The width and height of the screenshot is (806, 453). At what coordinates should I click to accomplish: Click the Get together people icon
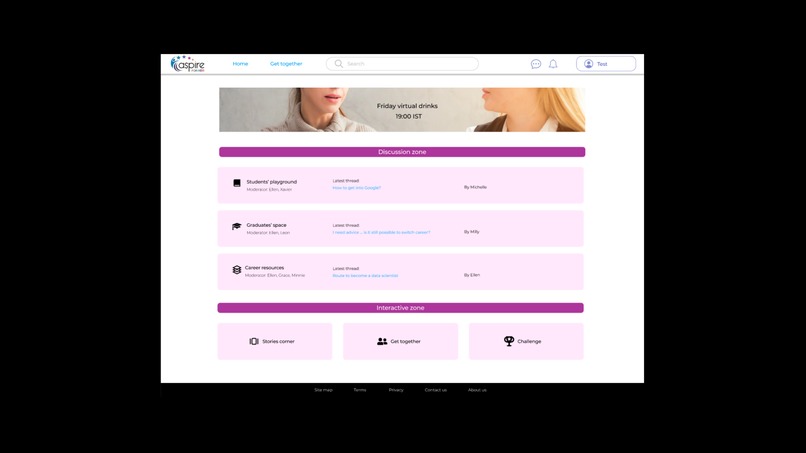pos(382,341)
